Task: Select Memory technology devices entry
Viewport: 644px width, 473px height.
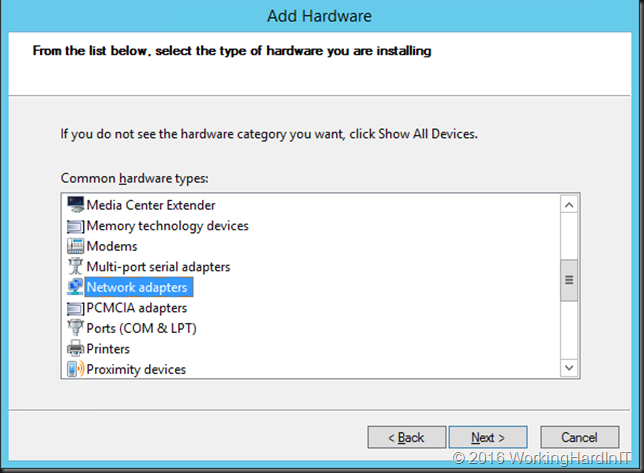Action: coord(168,226)
